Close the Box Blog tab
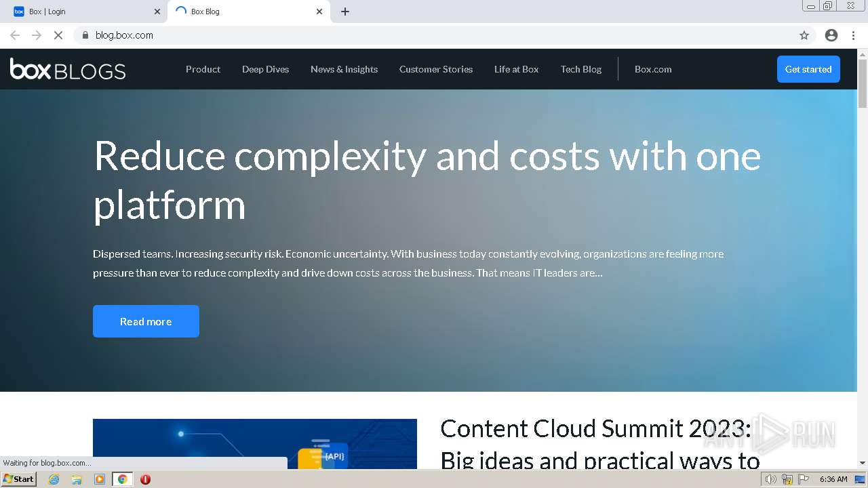 [x=319, y=12]
